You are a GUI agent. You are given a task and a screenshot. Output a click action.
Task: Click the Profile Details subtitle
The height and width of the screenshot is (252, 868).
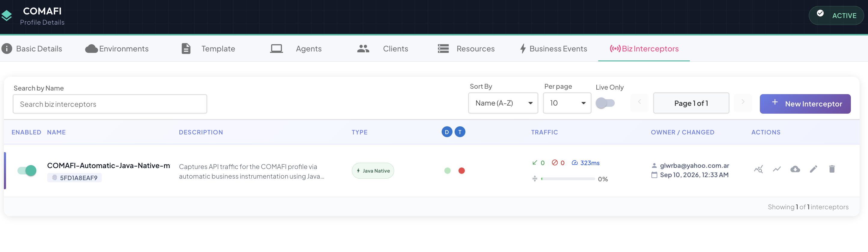42,22
